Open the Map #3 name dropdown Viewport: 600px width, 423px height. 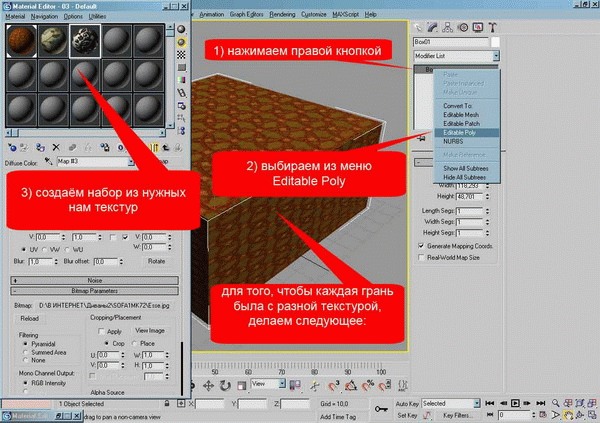[129, 160]
